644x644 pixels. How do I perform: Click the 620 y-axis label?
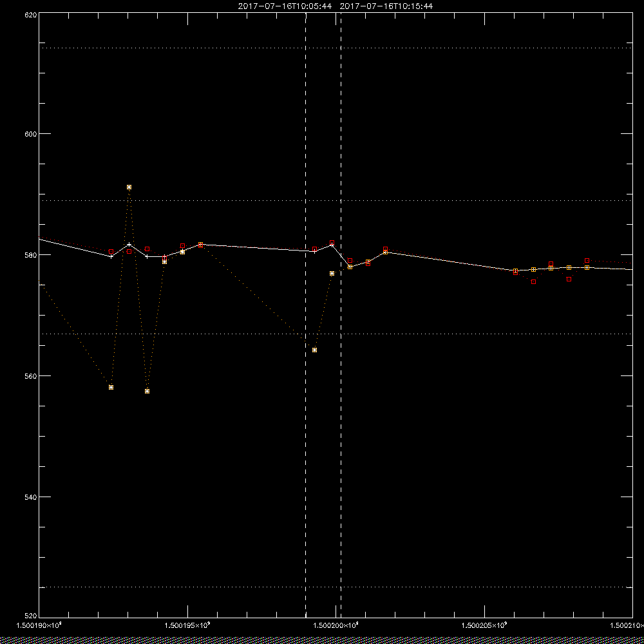coord(31,14)
